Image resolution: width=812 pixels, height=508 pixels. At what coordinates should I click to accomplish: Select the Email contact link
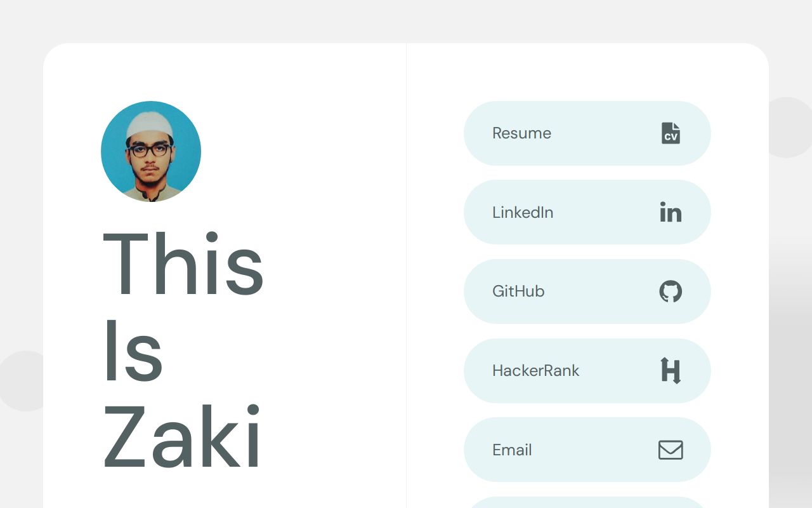click(587, 450)
